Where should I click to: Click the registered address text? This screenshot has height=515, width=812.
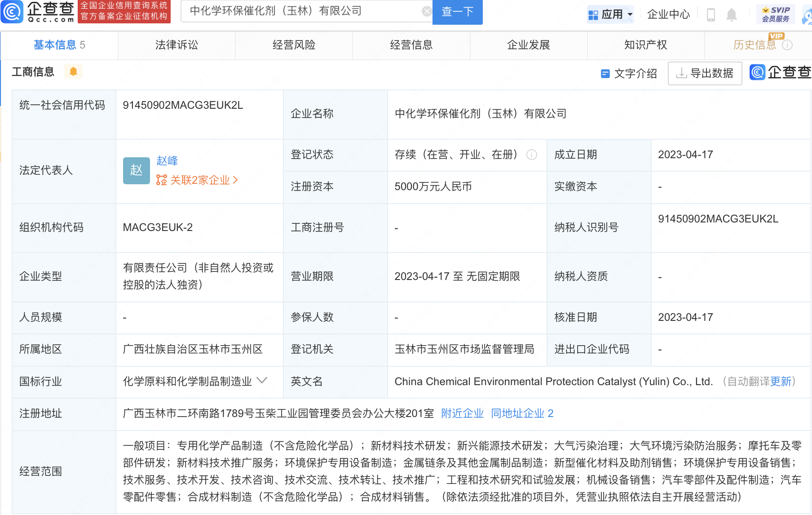[278, 413]
